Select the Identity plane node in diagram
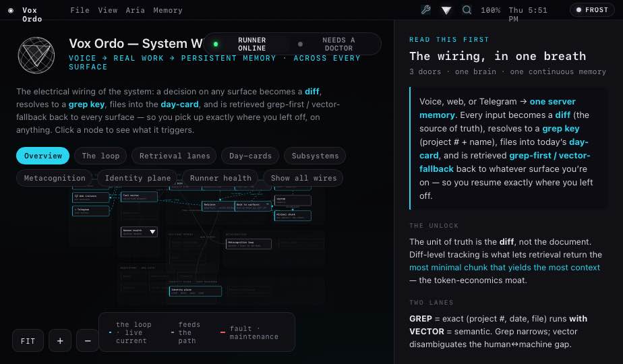The image size is (623, 364). [195, 291]
